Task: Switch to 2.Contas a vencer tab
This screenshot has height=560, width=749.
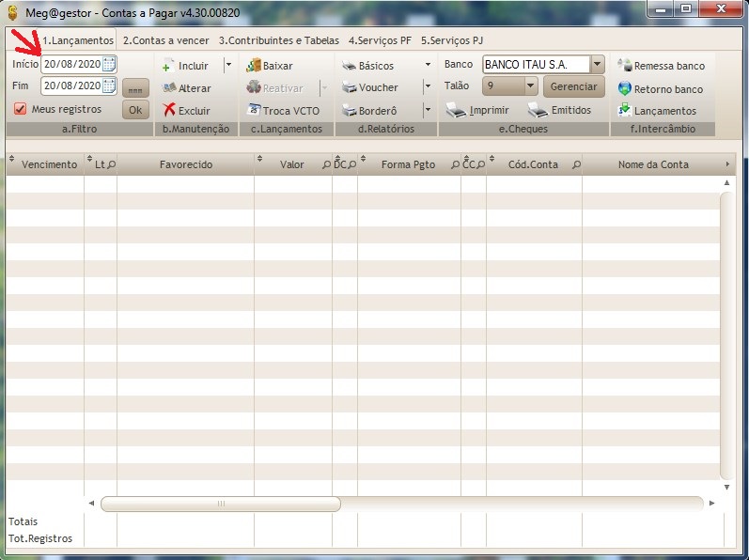Action: tap(166, 40)
